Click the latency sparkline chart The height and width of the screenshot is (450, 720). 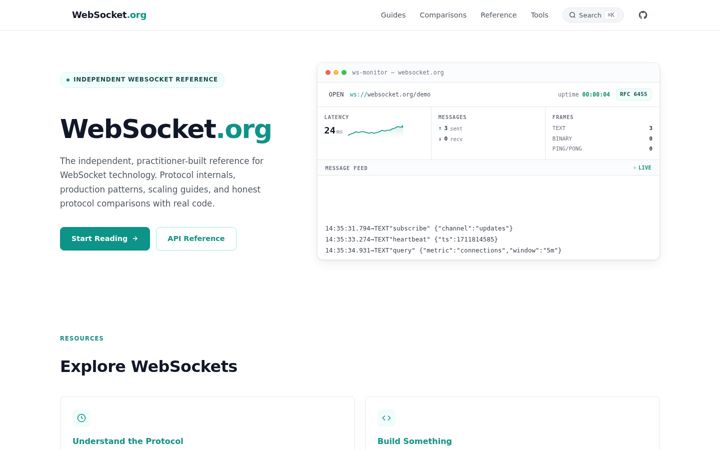tap(375, 130)
